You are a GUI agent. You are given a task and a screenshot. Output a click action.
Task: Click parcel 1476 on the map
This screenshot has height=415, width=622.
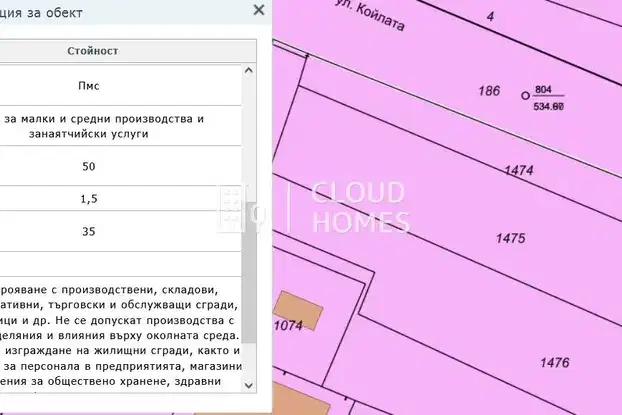coord(555,363)
